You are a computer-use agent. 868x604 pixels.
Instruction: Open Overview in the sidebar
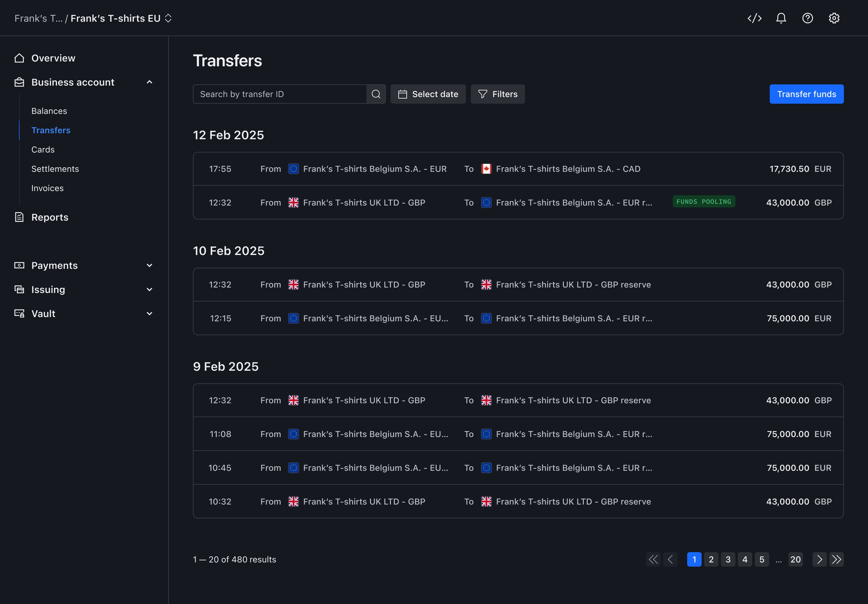pos(53,58)
